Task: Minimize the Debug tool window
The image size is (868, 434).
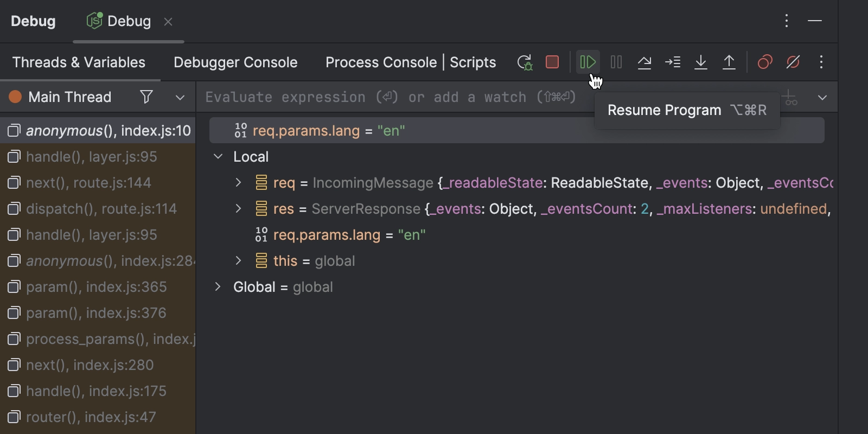Action: pyautogui.click(x=815, y=21)
